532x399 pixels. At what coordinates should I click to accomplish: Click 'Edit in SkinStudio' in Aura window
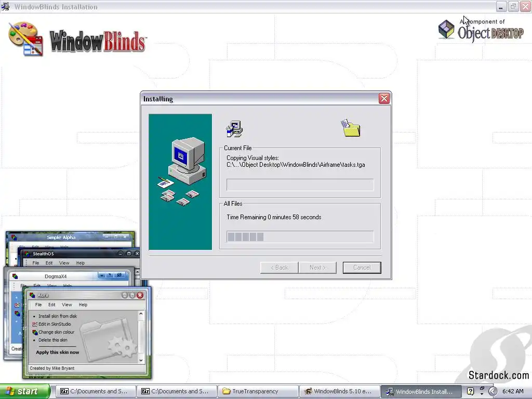55,324
